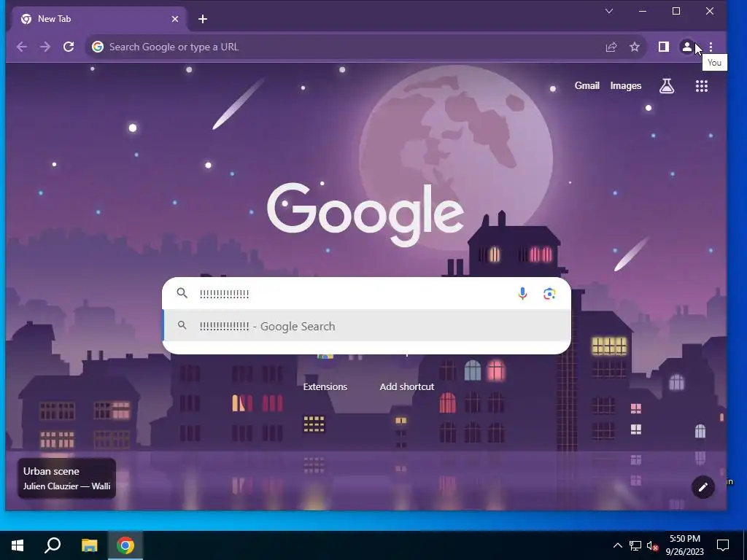Show hidden system tray icons
The height and width of the screenshot is (560, 747).
click(617, 545)
